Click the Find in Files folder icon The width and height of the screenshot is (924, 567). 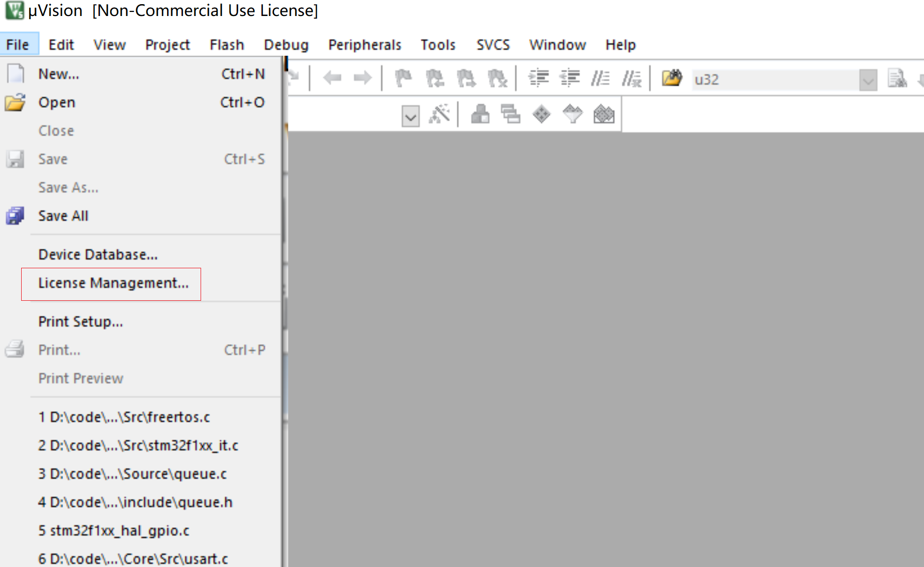[x=672, y=78]
